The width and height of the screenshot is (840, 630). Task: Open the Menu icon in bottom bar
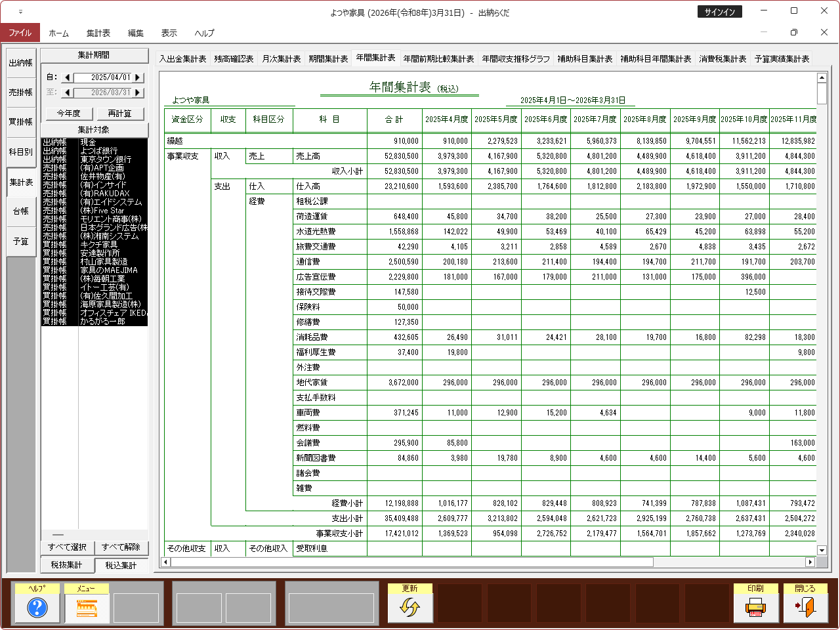(x=87, y=608)
